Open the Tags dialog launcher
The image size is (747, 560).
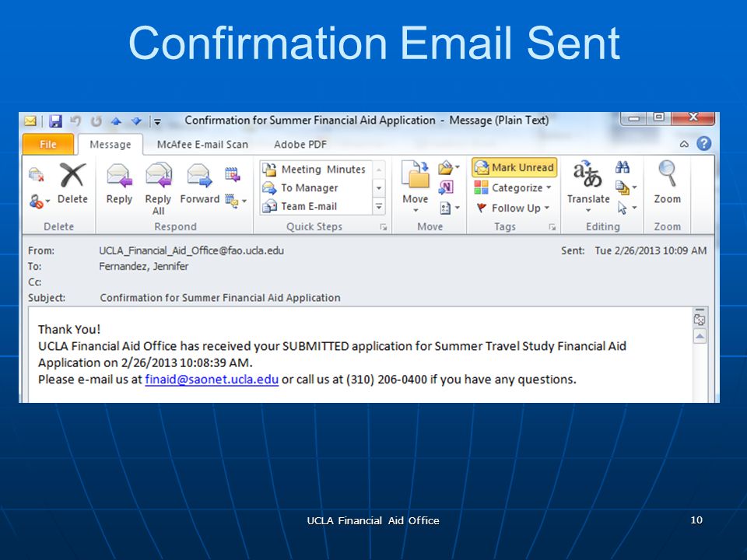(552, 227)
